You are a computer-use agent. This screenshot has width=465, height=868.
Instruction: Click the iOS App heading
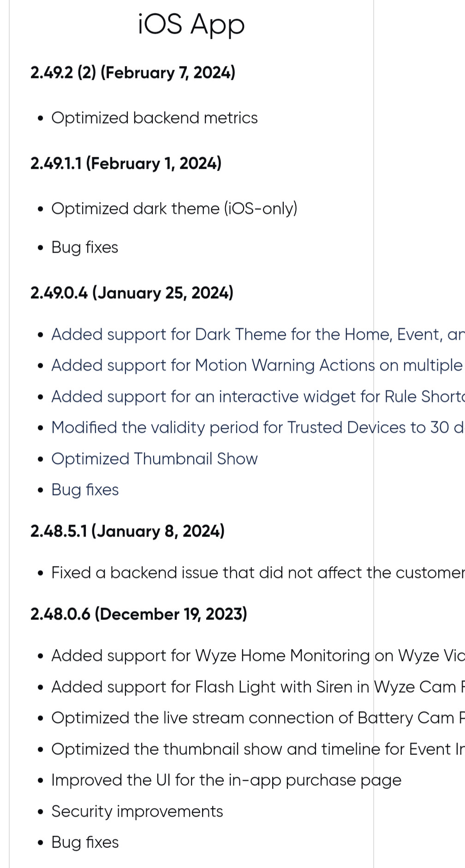click(191, 25)
